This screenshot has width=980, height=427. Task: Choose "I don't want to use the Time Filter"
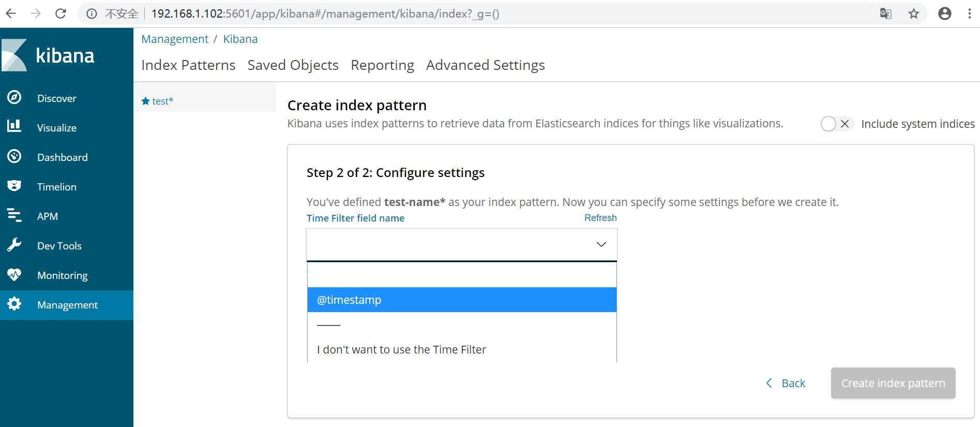click(401, 350)
